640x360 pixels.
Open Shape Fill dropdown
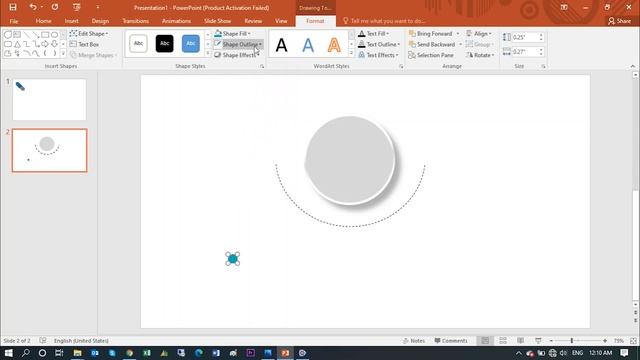(232, 33)
